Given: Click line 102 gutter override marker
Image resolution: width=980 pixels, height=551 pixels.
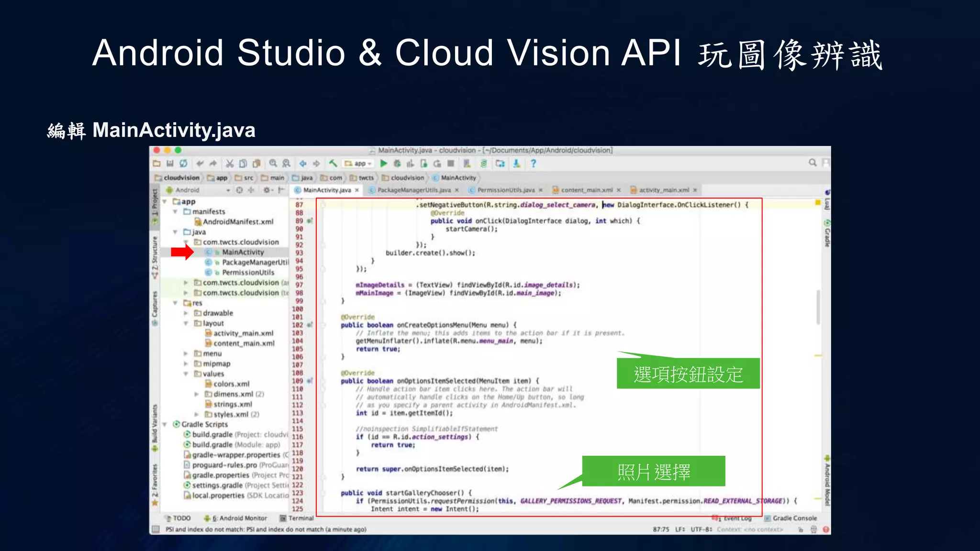Looking at the screenshot, I should tap(310, 325).
